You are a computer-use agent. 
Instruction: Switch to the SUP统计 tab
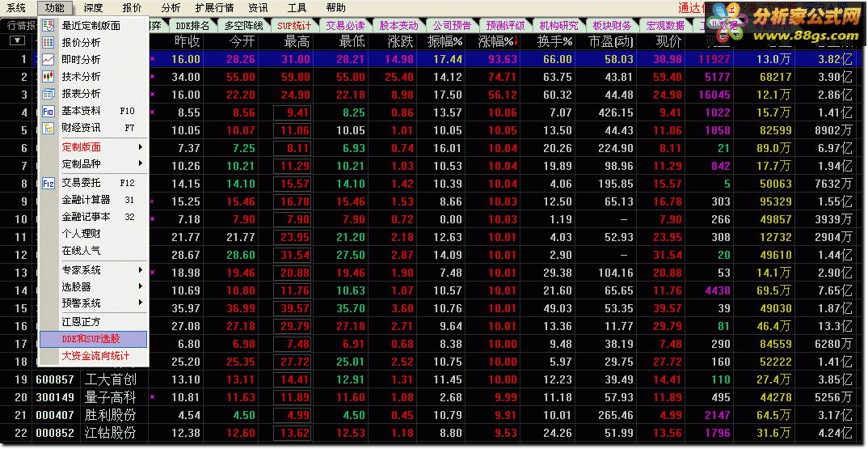pos(294,26)
